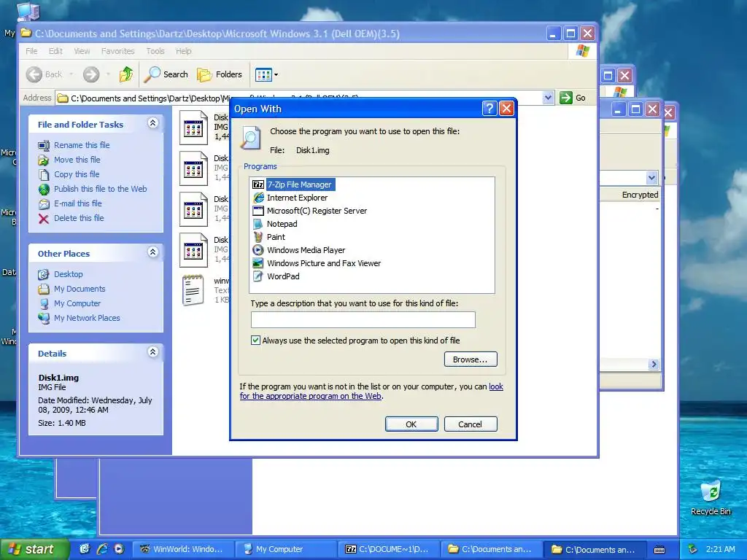Choose Windows Media Player in list

click(298, 250)
